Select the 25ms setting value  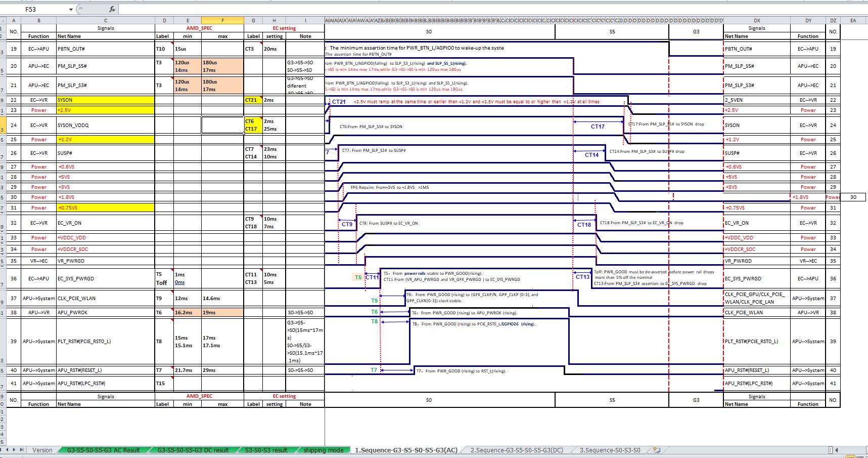click(x=270, y=129)
